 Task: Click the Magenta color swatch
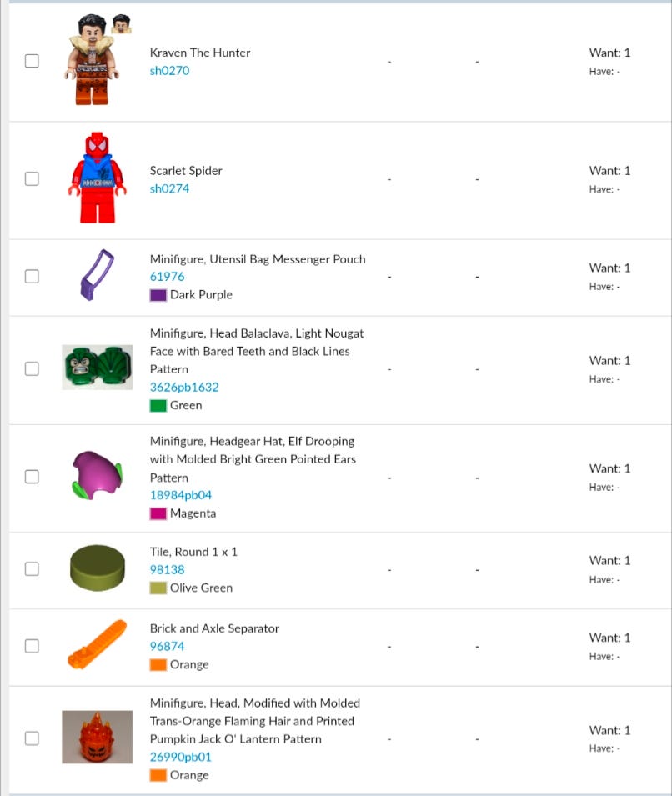(x=158, y=514)
